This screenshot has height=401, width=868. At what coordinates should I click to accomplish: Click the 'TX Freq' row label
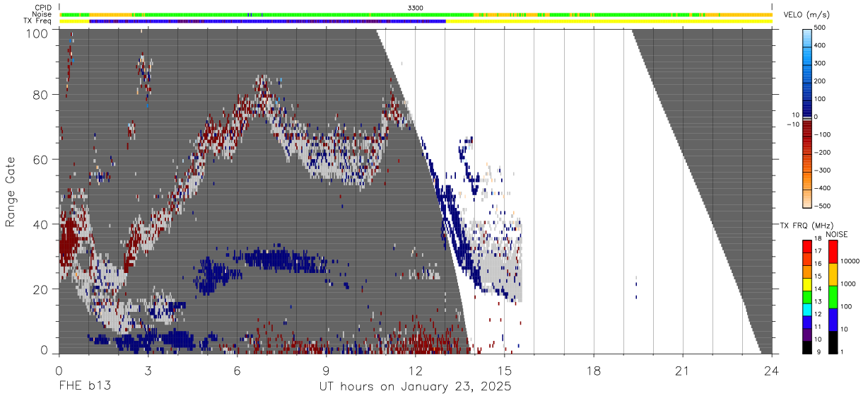39,21
